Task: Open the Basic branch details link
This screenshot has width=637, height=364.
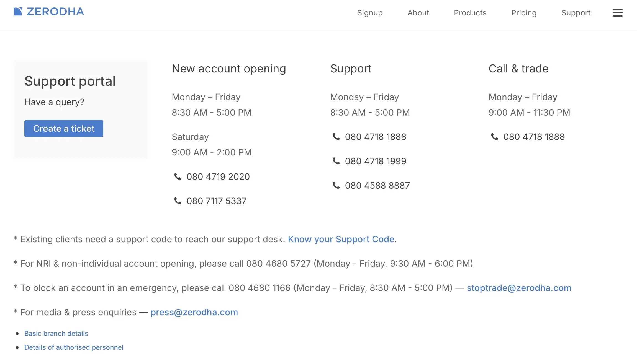Action: (56, 334)
